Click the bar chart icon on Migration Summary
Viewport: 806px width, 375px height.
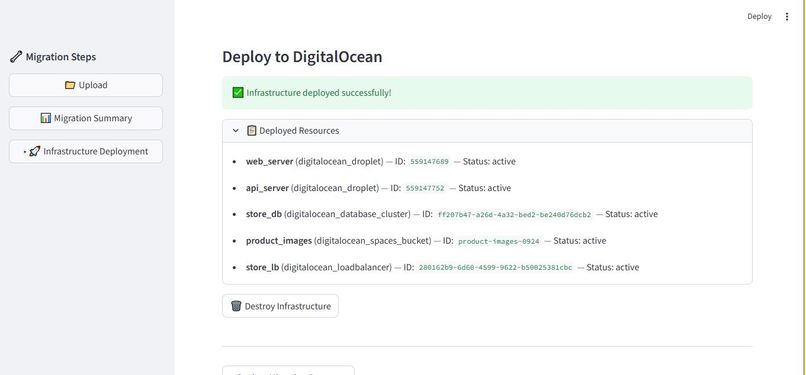46,118
